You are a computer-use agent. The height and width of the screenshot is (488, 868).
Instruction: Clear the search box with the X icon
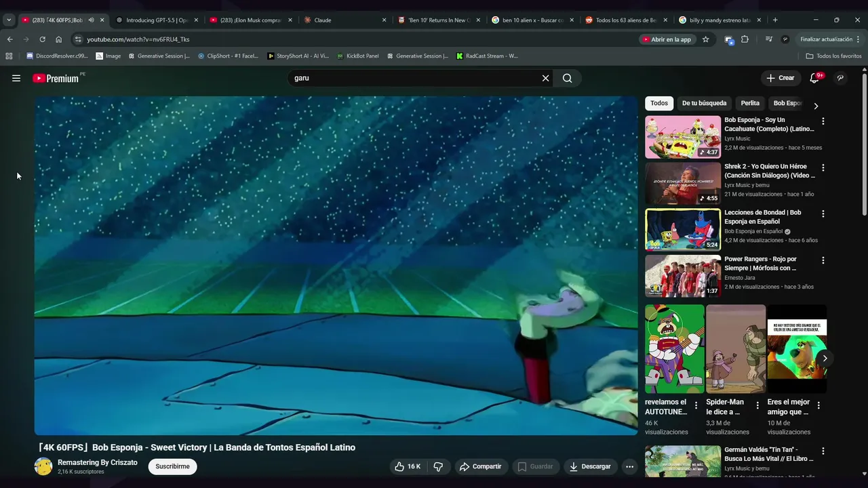point(545,78)
